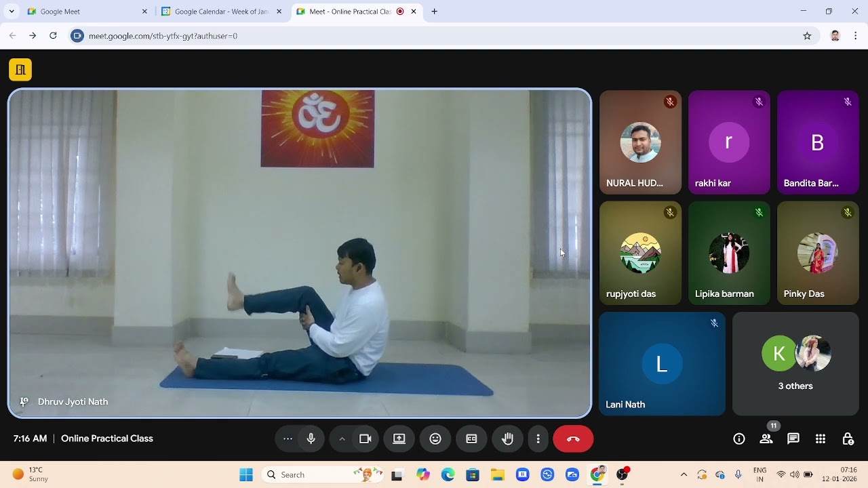Open the Chrome profile avatar
The width and height of the screenshot is (868, 488).
[x=835, y=36]
